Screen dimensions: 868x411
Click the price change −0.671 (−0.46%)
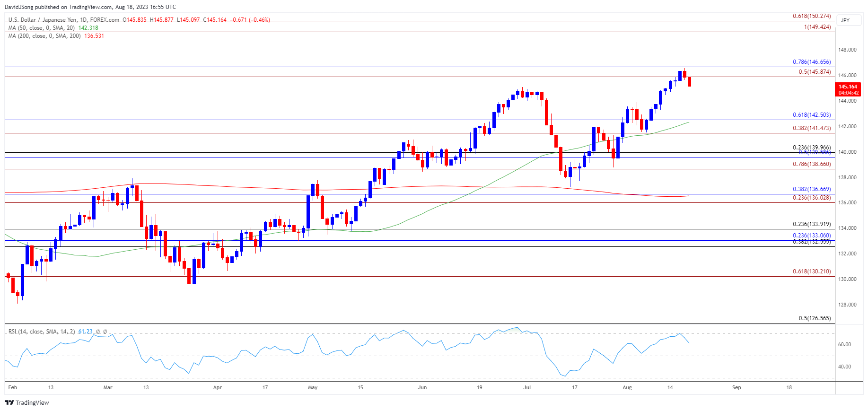250,20
